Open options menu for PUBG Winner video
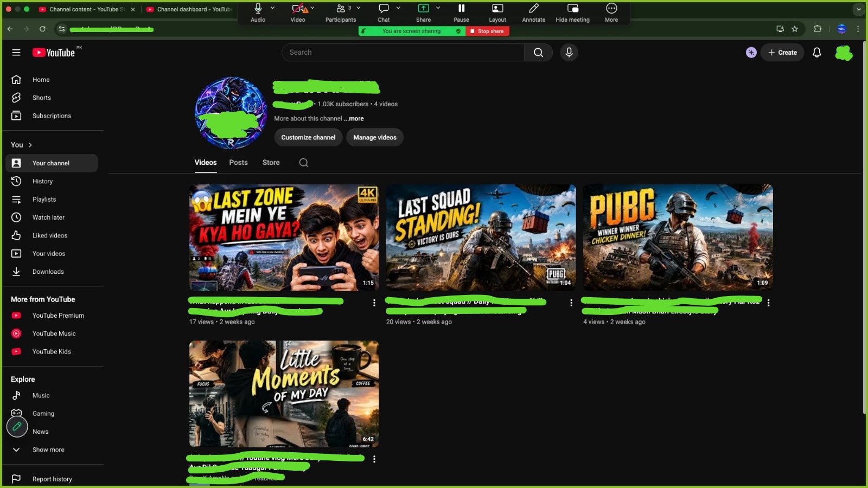This screenshot has height=488, width=868. [x=768, y=303]
